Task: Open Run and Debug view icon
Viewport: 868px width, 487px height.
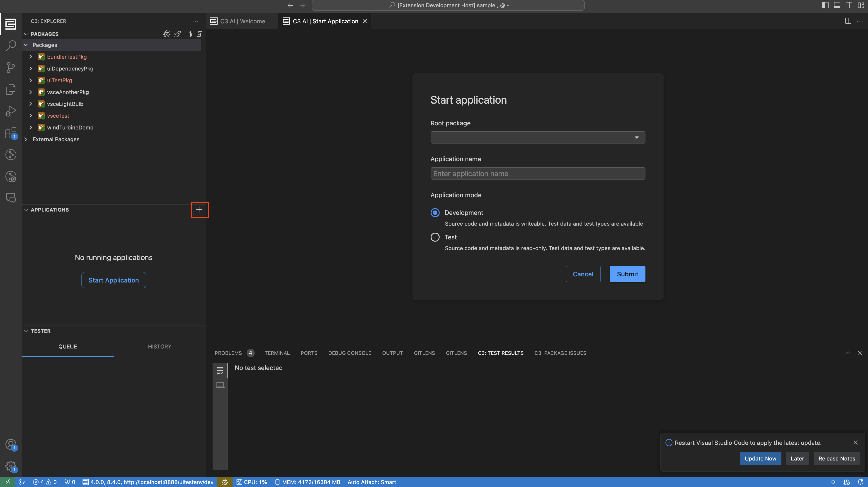Action: tap(11, 111)
